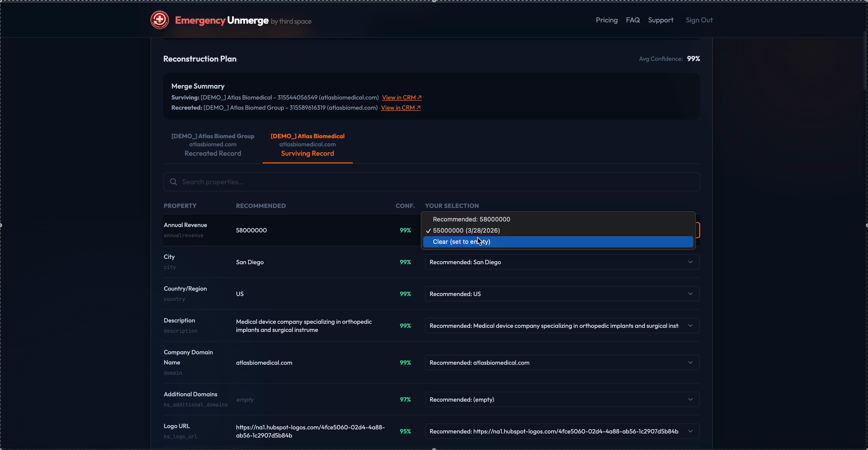Click the Description recommended text cell
Screen dimensions: 868x450
point(304,326)
